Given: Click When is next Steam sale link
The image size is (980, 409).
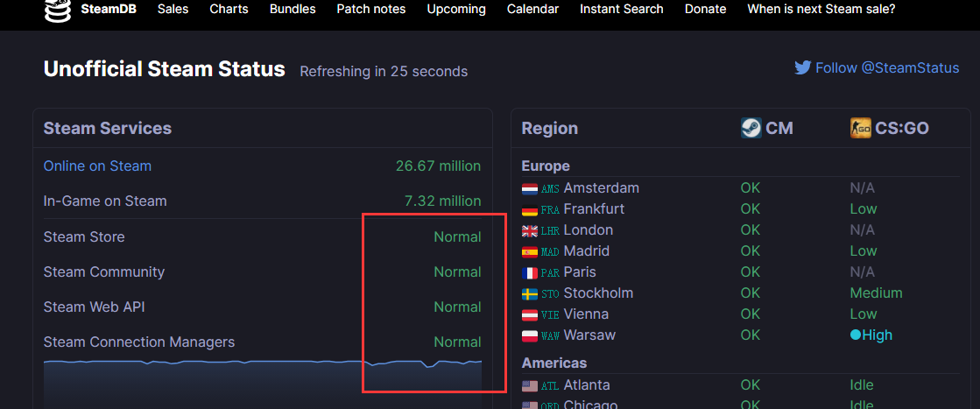Looking at the screenshot, I should [x=821, y=9].
